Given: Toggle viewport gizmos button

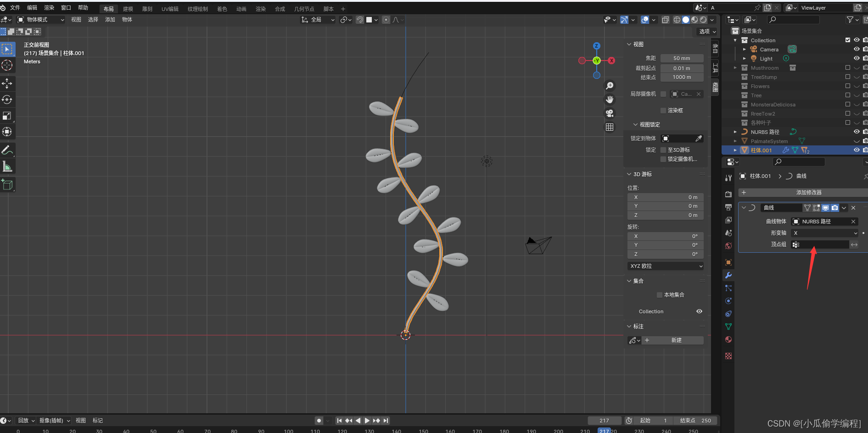Looking at the screenshot, I should click(624, 20).
